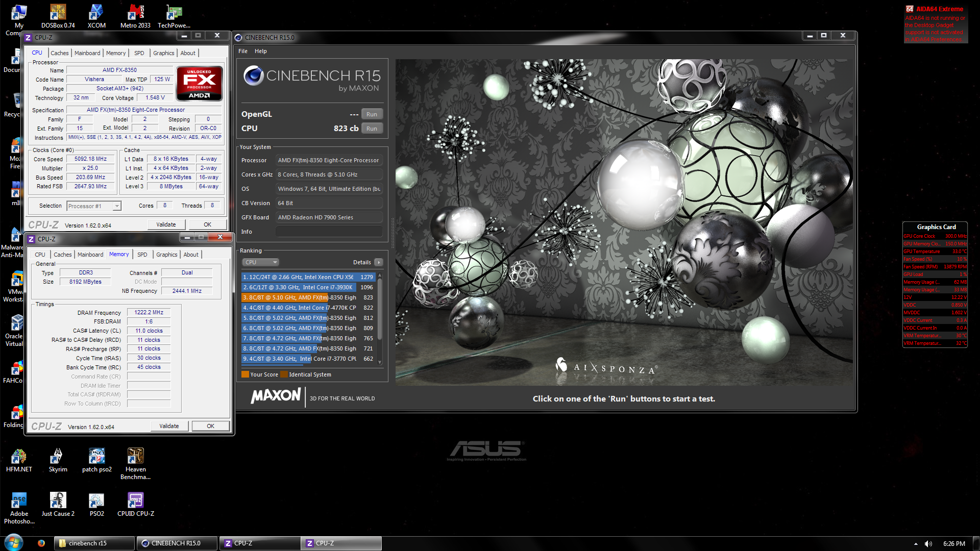Image resolution: width=980 pixels, height=551 pixels.
Task: Select ranking row 6C/12T Core i7-3930K 1096
Action: point(308,287)
